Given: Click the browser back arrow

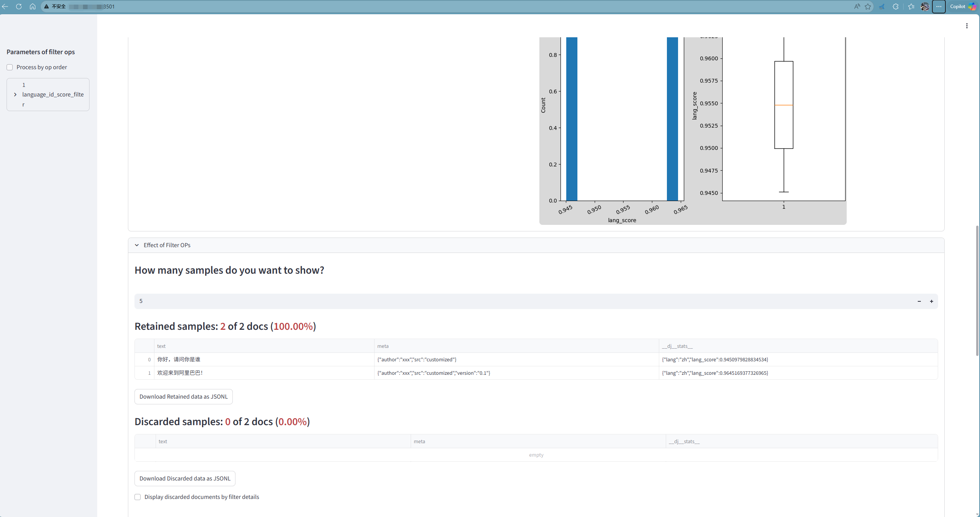Looking at the screenshot, I should [x=5, y=7].
